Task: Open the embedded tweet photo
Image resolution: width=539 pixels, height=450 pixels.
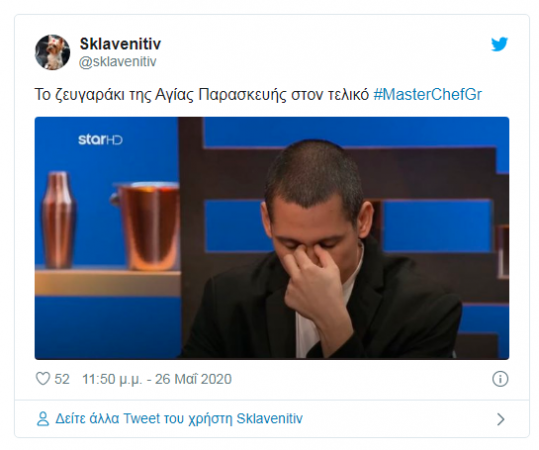Action: [272, 238]
